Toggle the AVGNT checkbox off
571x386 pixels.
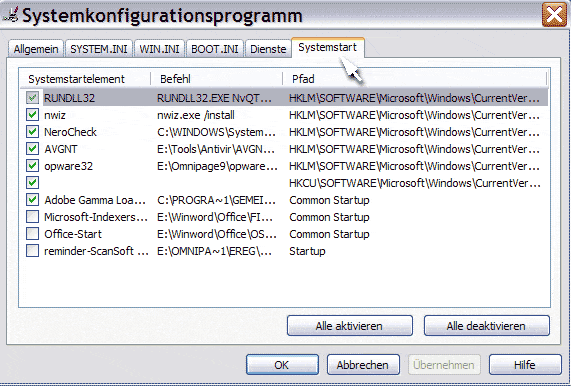tap(32, 149)
